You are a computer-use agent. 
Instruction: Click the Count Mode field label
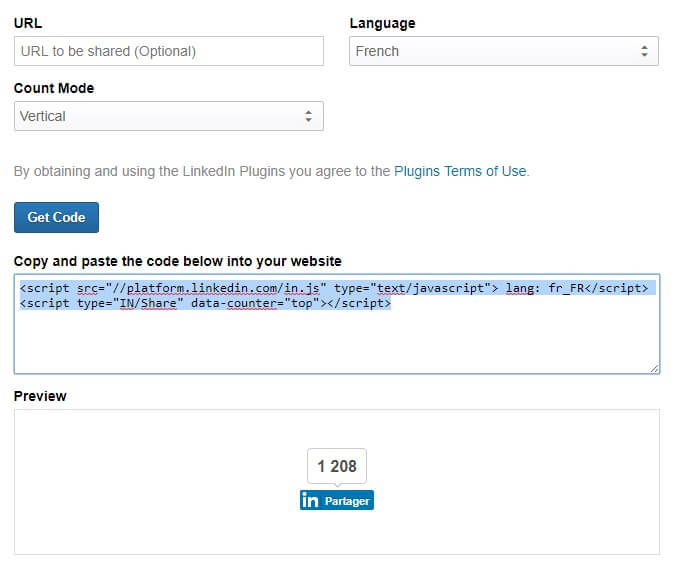tap(54, 88)
